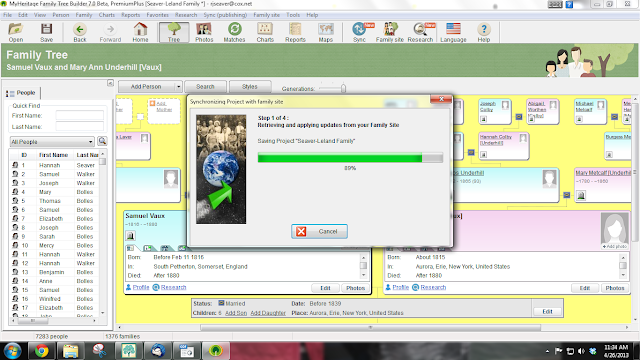The image size is (640, 360).
Task: Sort by the First Name column header
Action: click(x=53, y=155)
